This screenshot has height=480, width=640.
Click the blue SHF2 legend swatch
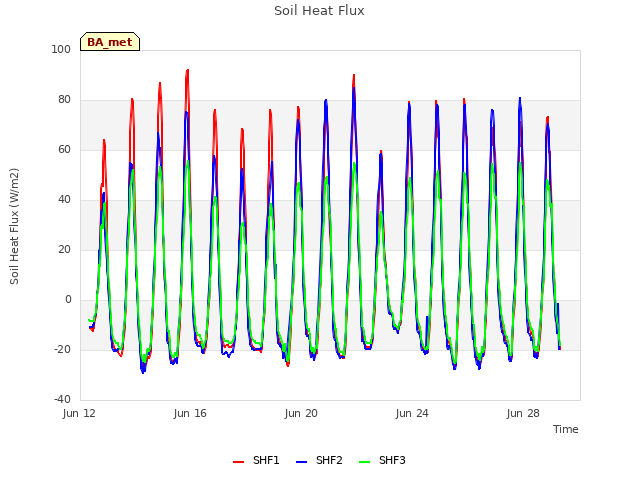[301, 462]
